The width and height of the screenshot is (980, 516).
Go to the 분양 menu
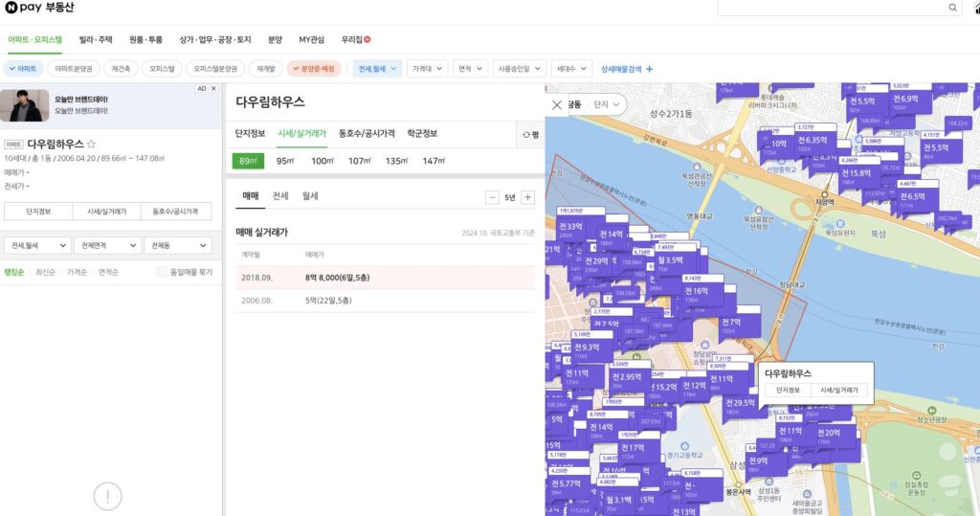(x=275, y=39)
